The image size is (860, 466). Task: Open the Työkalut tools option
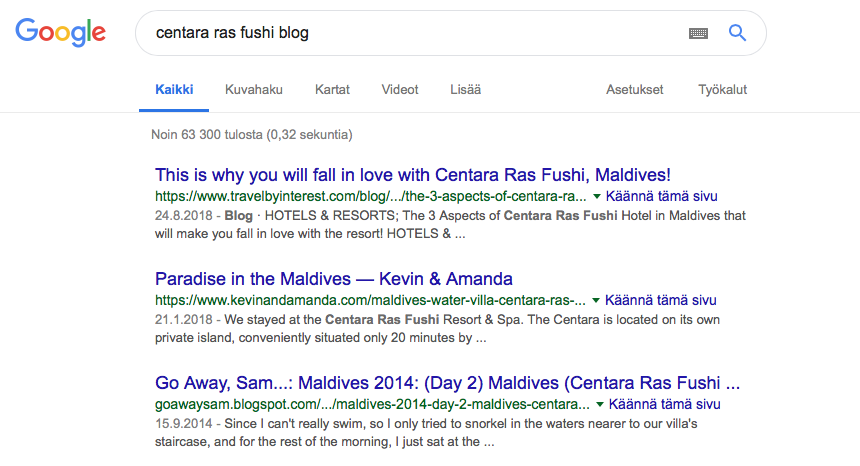click(722, 90)
